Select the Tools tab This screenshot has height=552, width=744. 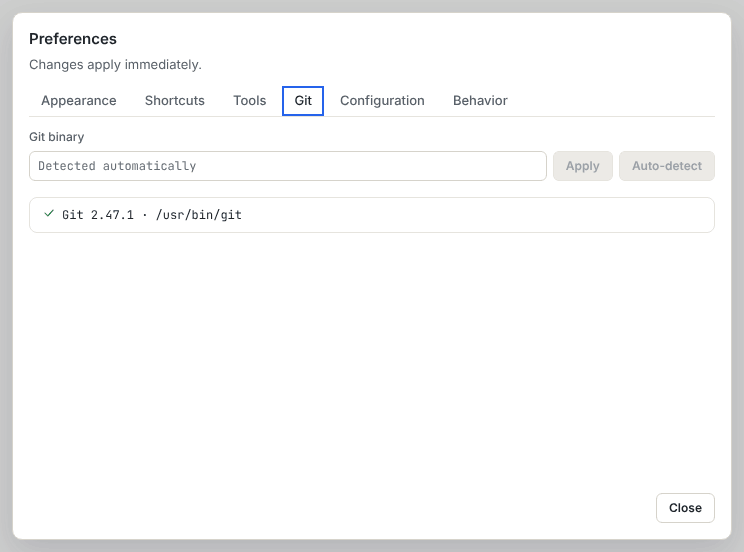250,101
